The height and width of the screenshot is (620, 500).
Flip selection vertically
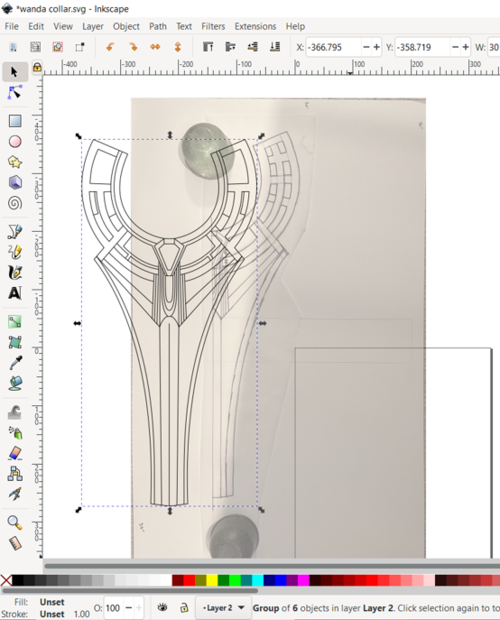[178, 47]
